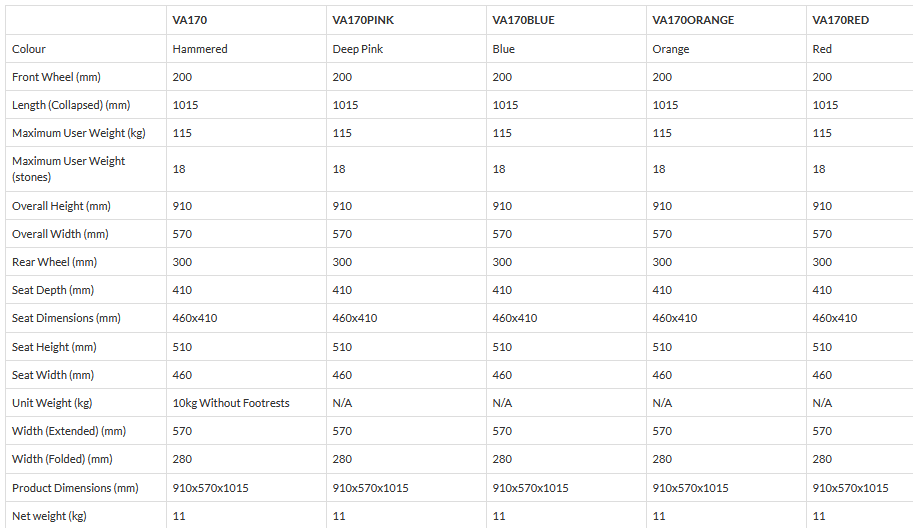
Task: Click the Orange colour cell
Action: tap(671, 49)
